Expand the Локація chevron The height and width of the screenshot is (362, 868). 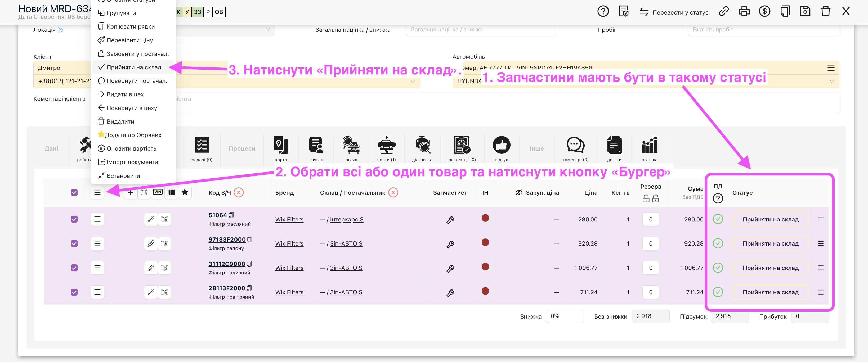61,30
